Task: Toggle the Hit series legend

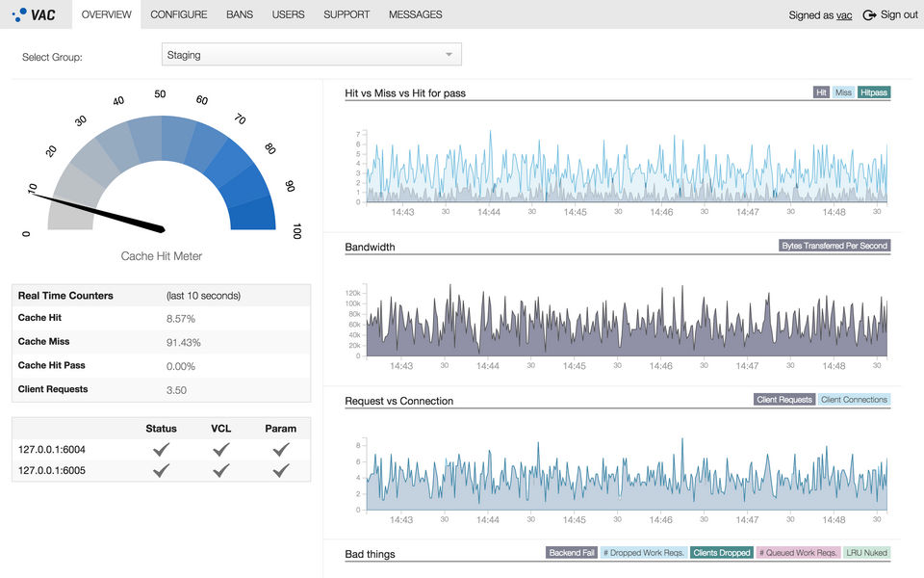Action: pos(821,92)
